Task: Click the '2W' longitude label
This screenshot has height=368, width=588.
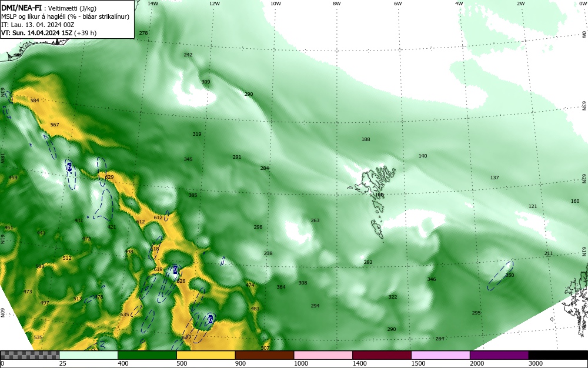Action: (x=520, y=4)
